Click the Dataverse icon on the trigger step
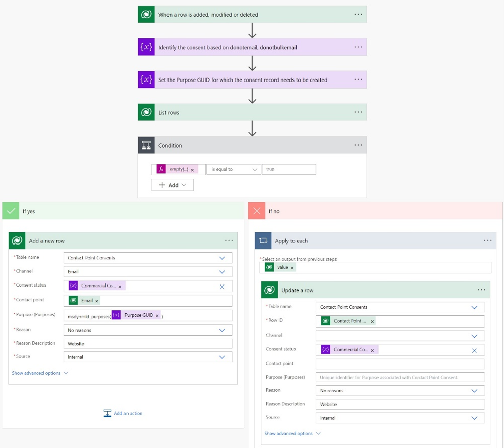 pos(146,15)
